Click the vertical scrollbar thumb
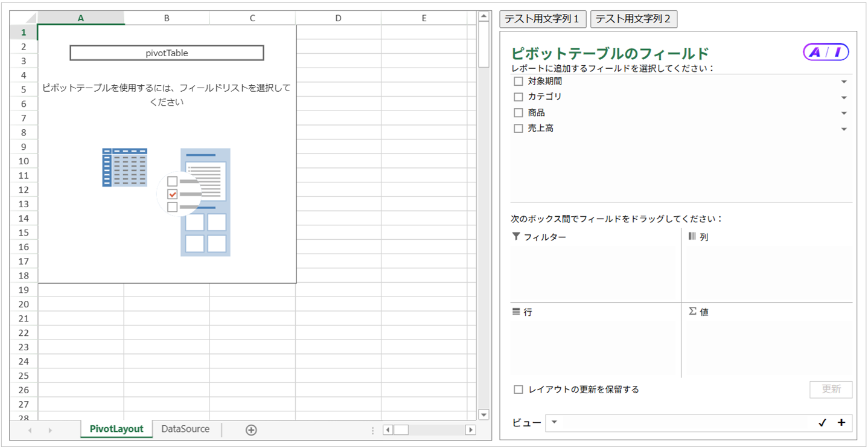The width and height of the screenshot is (868, 447). 483,45
